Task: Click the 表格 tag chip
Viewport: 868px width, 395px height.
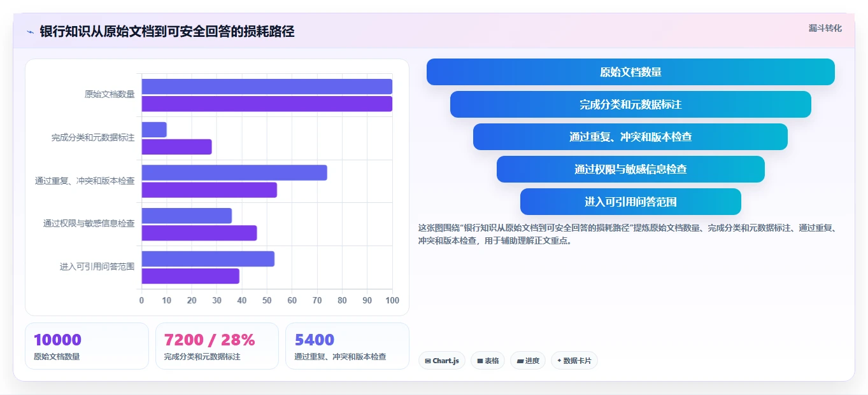Action: tap(488, 361)
